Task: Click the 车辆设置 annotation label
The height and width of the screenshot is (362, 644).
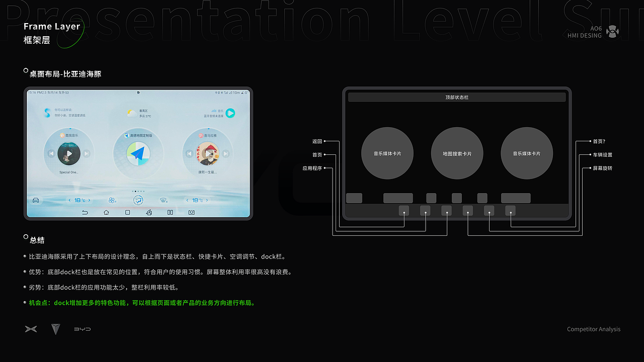Action: tap(603, 155)
